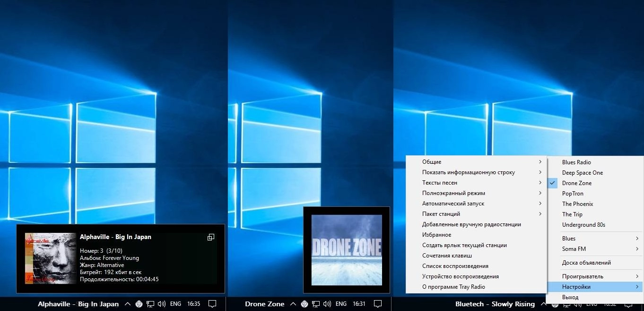This screenshot has width=644, height=311.
Task: Click the ENG language indicator next to 16:31
Action: (x=341, y=304)
